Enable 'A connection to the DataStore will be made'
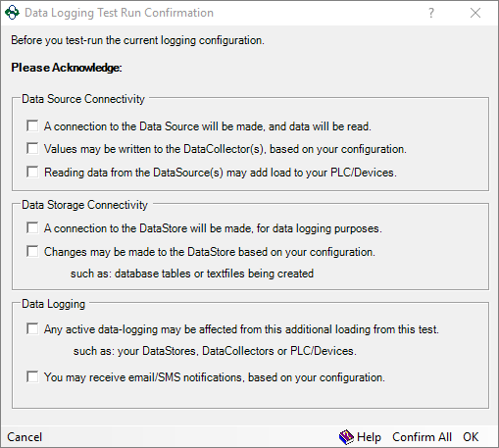Screen dimensions: 499x448 coord(32,227)
